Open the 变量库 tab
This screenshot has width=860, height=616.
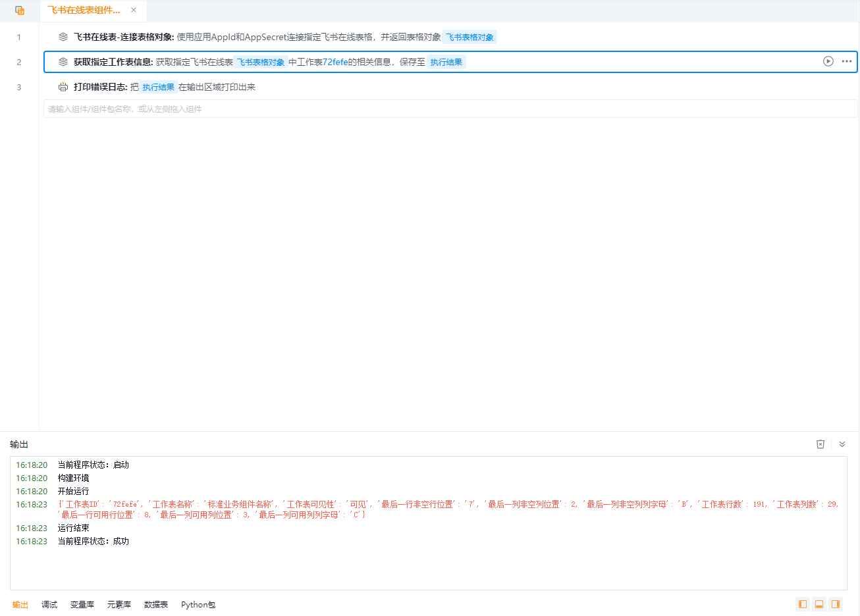[82, 604]
